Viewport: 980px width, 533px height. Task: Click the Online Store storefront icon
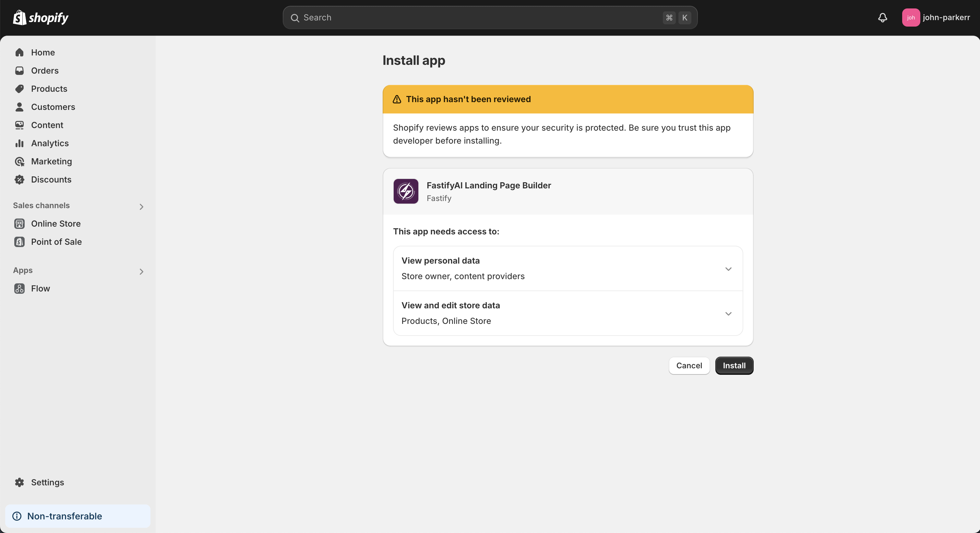[x=19, y=224]
